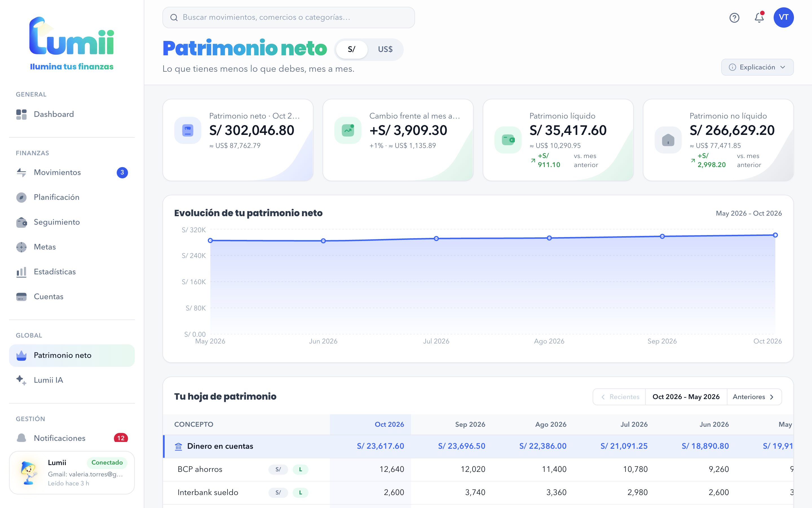Open the Lumii IA menu item
Screen dimensions: 812x508
(x=72, y=380)
